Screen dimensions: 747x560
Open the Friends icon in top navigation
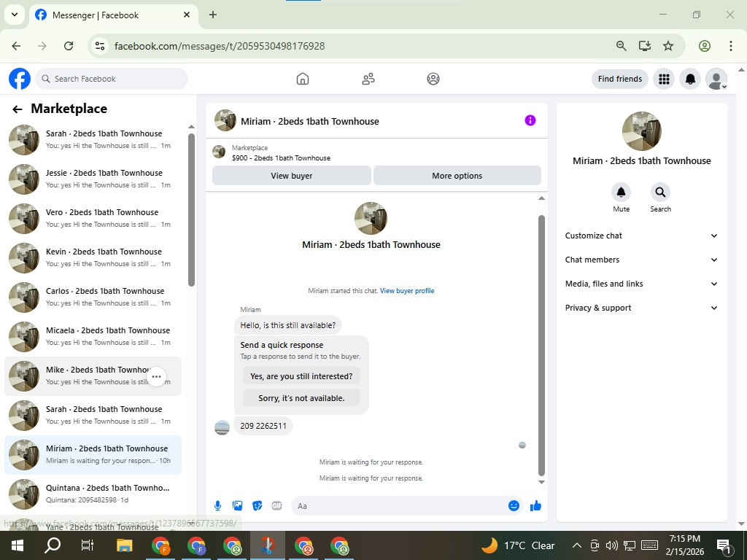(368, 79)
